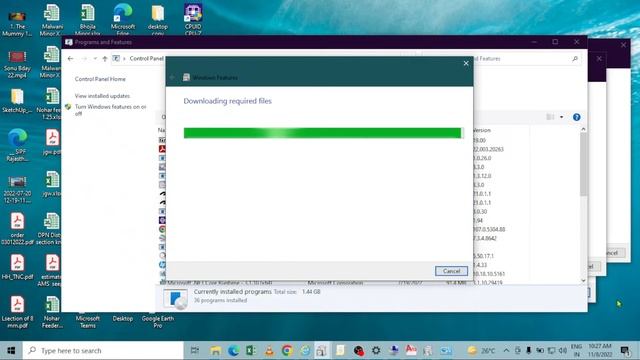
Task: Click the taskbar search box
Action: point(103,351)
